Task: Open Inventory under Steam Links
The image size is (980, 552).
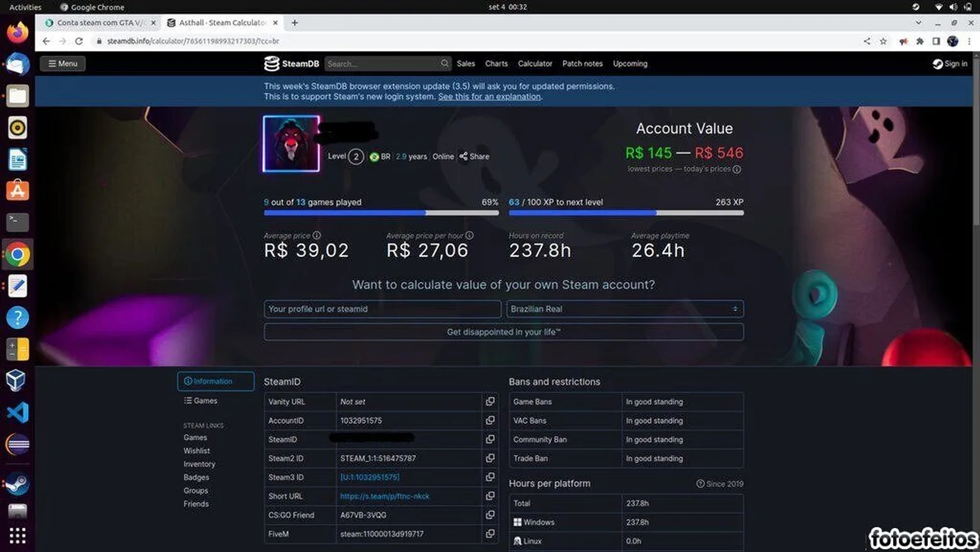Action: (x=199, y=464)
